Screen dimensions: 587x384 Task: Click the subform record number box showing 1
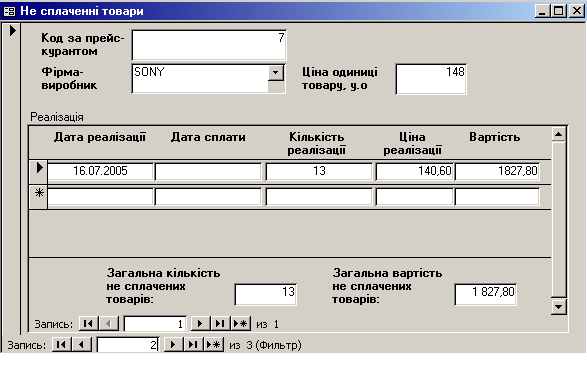pyautogui.click(x=155, y=324)
